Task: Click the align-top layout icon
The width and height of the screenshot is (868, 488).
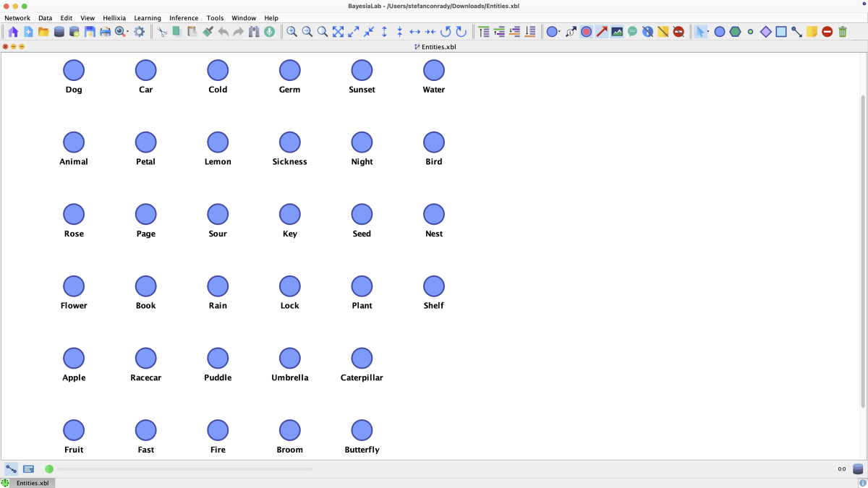Action: point(484,32)
